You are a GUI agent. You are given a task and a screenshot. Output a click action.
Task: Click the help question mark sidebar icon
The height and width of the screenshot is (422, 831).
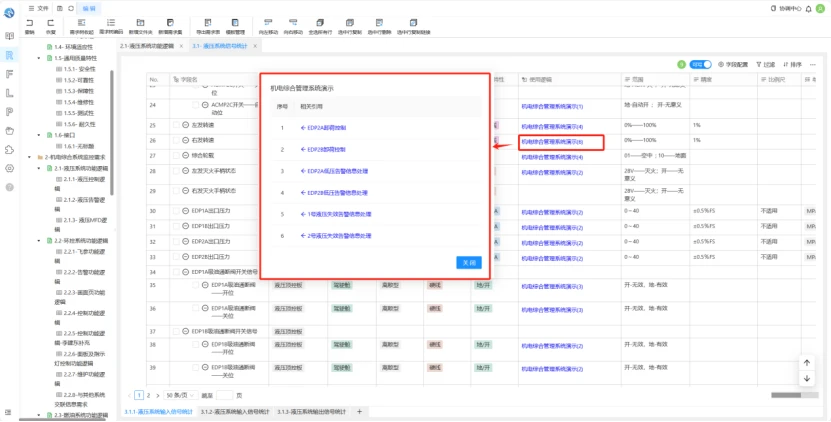click(10, 187)
